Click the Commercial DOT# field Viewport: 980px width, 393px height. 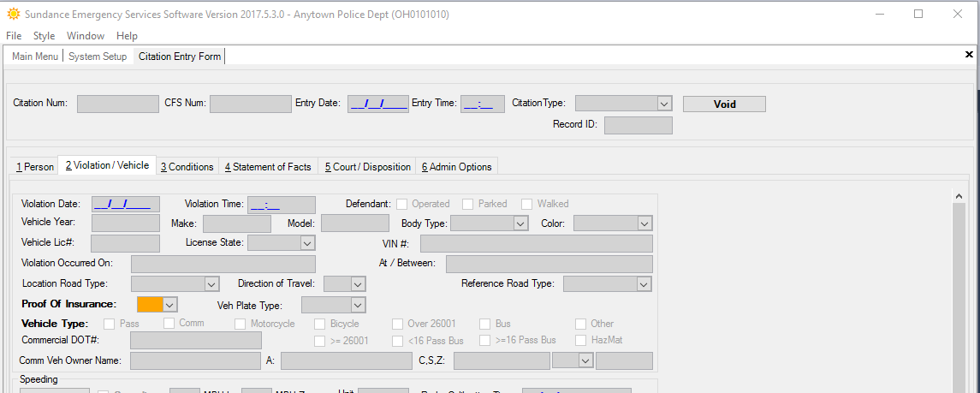[196, 341]
